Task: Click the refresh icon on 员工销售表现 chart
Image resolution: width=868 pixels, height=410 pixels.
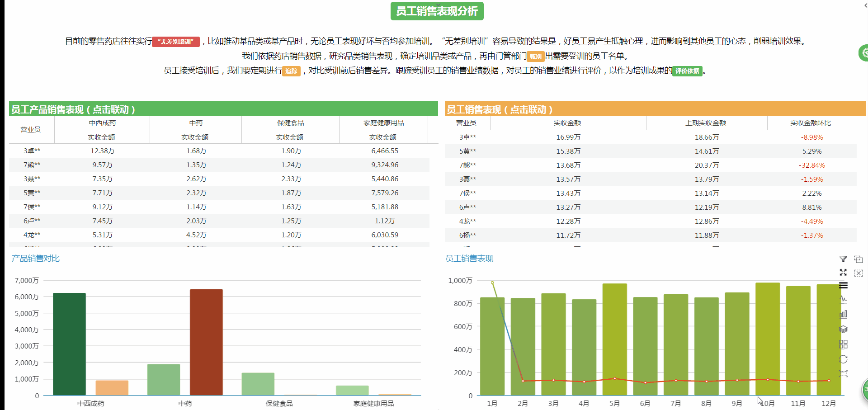Action: pos(843,358)
